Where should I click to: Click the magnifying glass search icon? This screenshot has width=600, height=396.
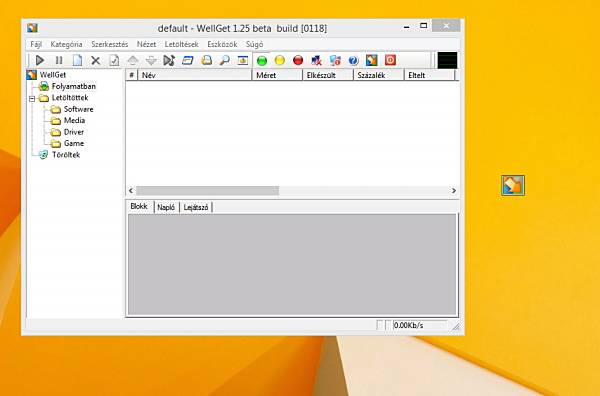(225, 60)
